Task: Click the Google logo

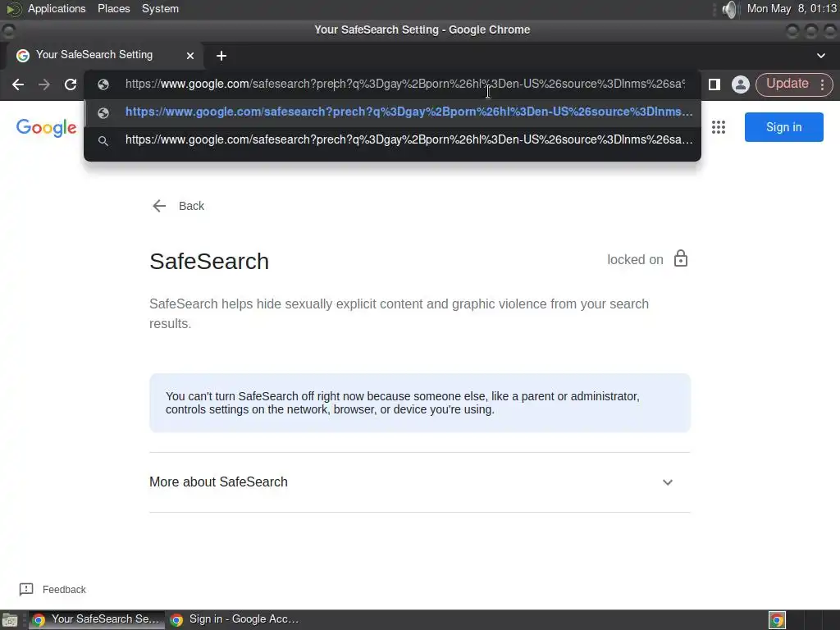Action: click(47, 128)
